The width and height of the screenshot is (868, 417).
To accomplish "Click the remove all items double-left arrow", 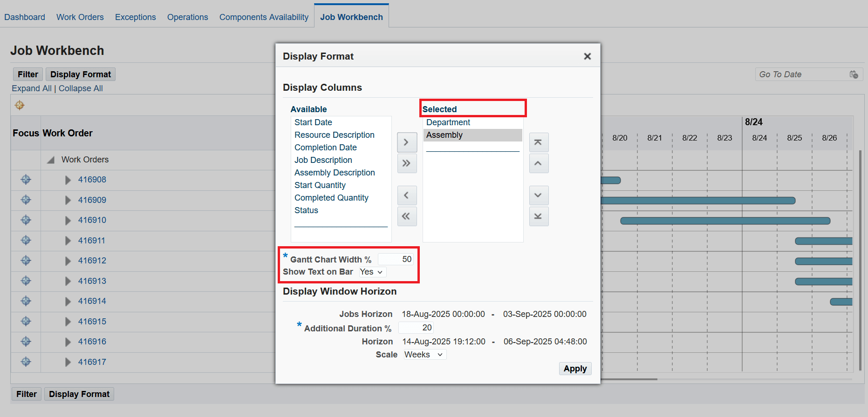I will pyautogui.click(x=406, y=216).
